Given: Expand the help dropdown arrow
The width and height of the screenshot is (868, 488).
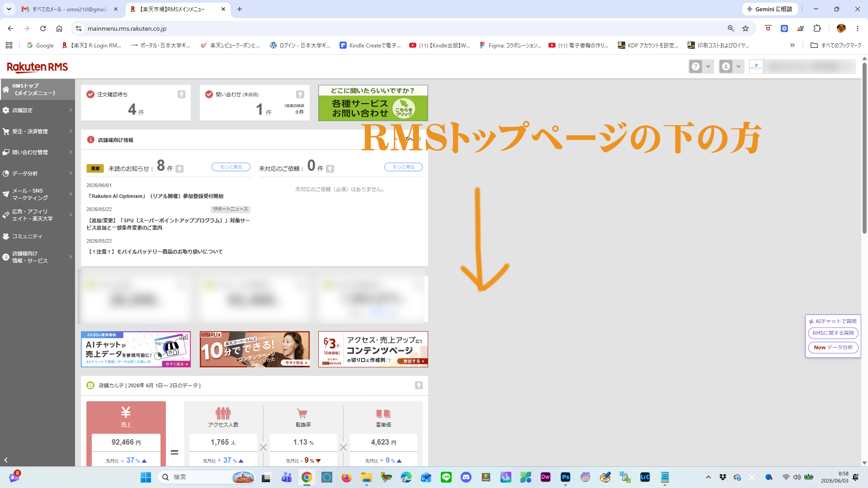Looking at the screenshot, I should click(x=708, y=67).
